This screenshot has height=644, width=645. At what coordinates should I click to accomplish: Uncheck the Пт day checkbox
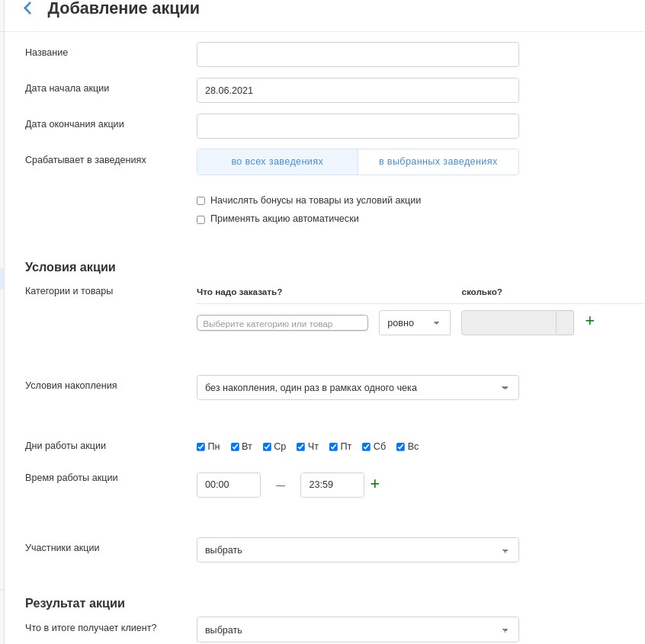click(x=334, y=447)
